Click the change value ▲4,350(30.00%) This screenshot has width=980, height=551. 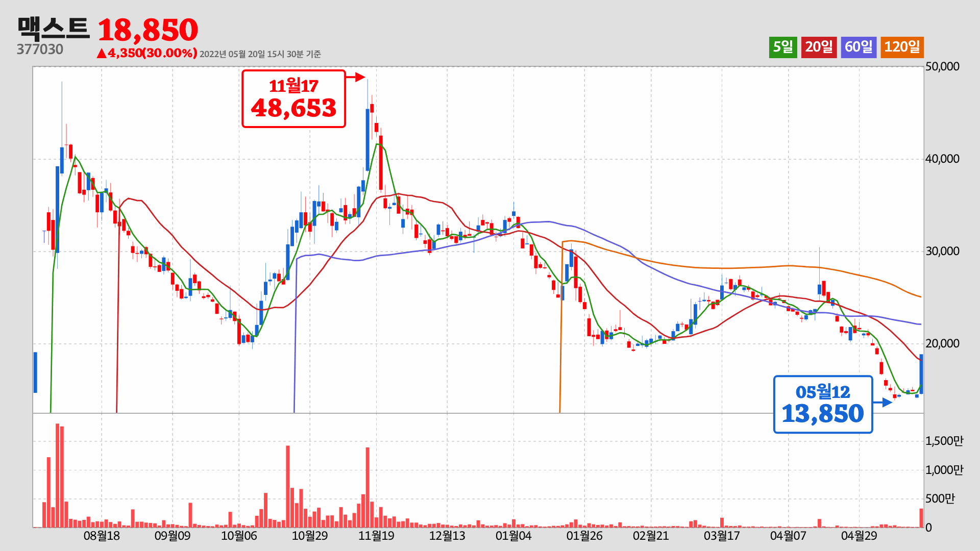tap(146, 53)
